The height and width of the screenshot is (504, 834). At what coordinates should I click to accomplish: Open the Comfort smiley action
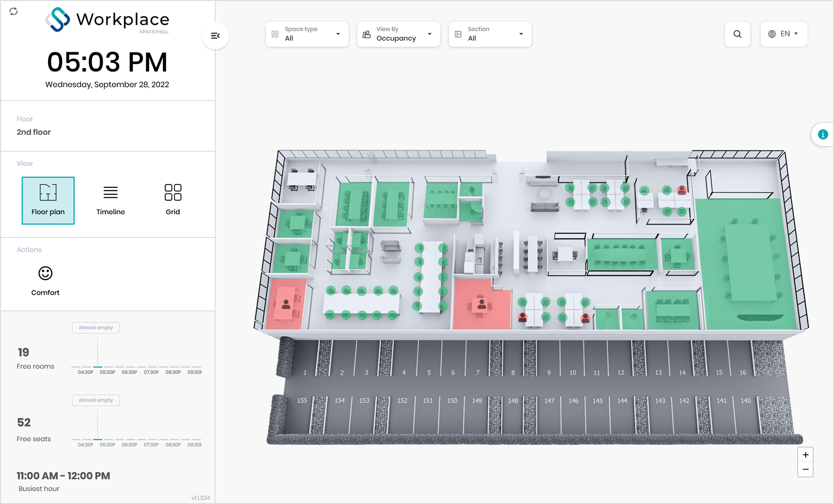click(x=45, y=281)
